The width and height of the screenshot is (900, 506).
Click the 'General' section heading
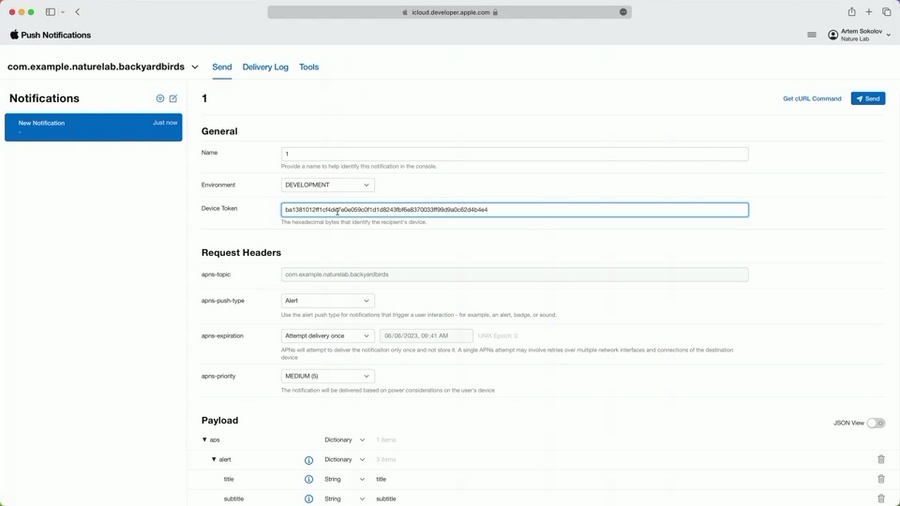click(x=219, y=131)
